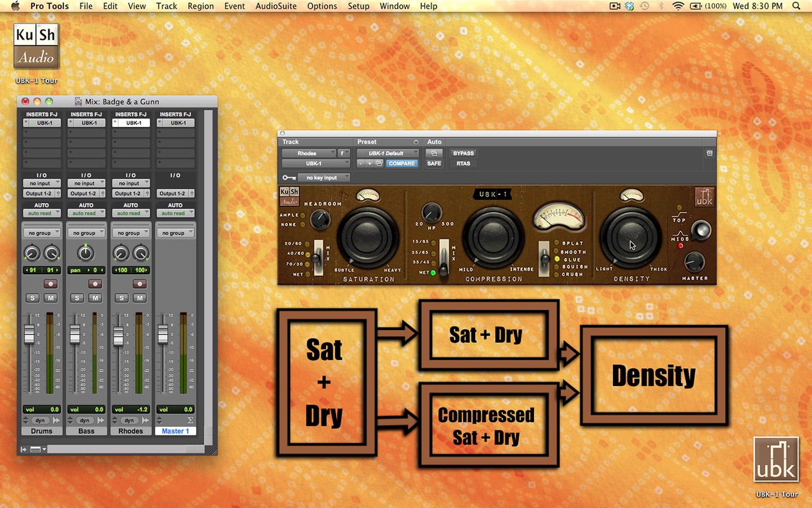Viewport: 812px width, 508px height.
Task: Toggle the blue COMPARE button
Action: (x=402, y=164)
